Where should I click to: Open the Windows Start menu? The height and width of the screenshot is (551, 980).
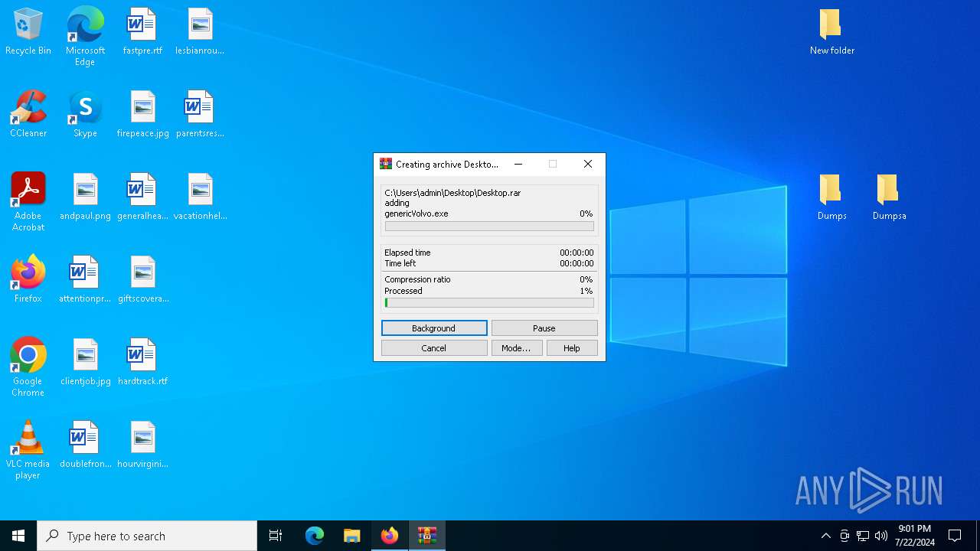pos(18,536)
